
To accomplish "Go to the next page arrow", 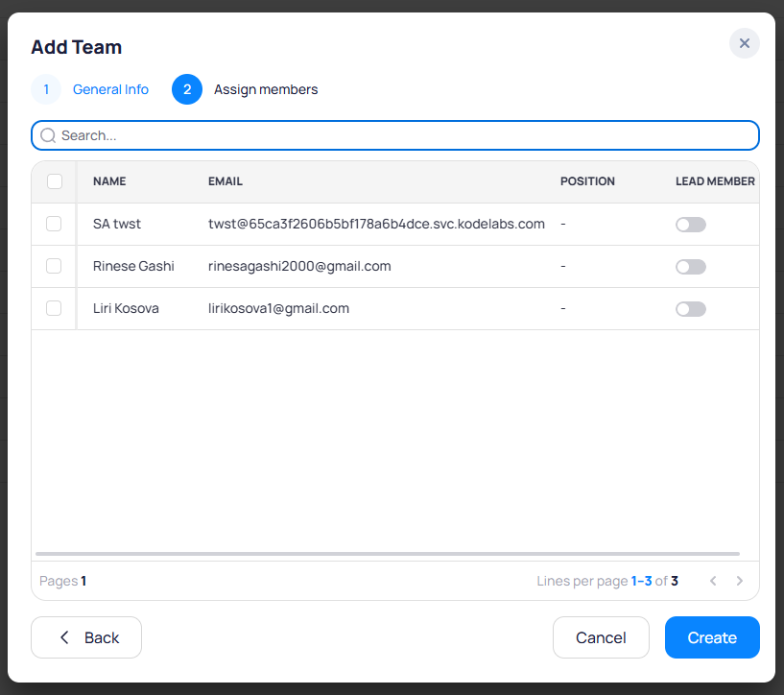I will 739,581.
